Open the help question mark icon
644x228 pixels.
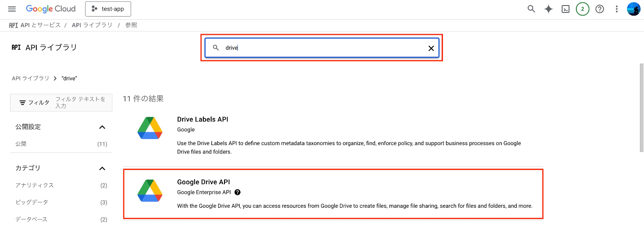click(599, 9)
